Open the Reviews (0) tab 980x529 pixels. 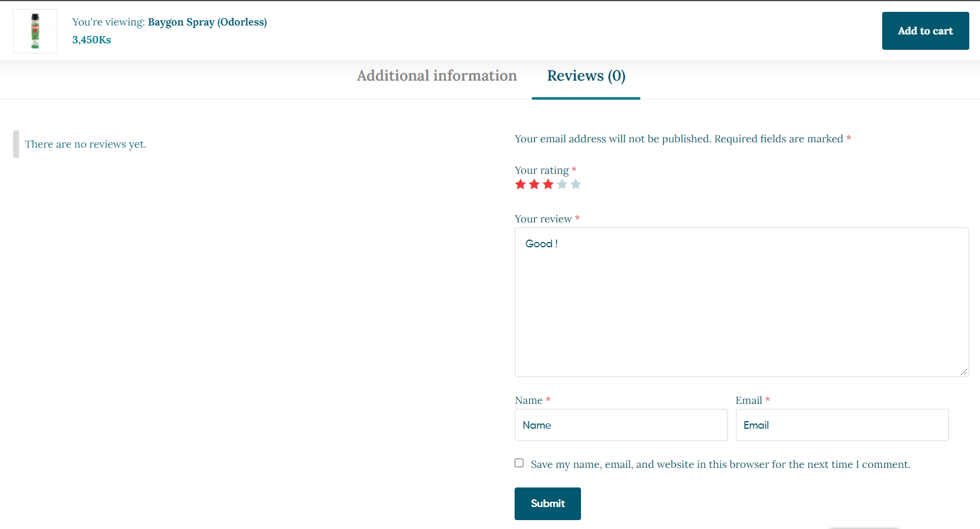(586, 76)
